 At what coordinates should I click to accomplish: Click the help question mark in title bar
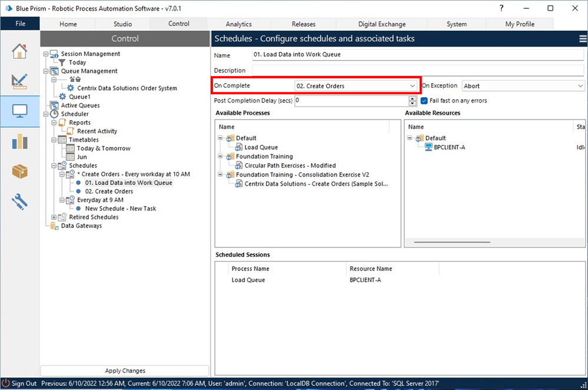[x=501, y=8]
